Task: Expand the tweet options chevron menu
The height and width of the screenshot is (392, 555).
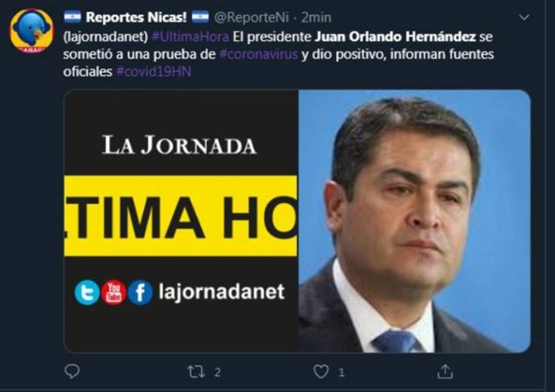Action: (524, 17)
